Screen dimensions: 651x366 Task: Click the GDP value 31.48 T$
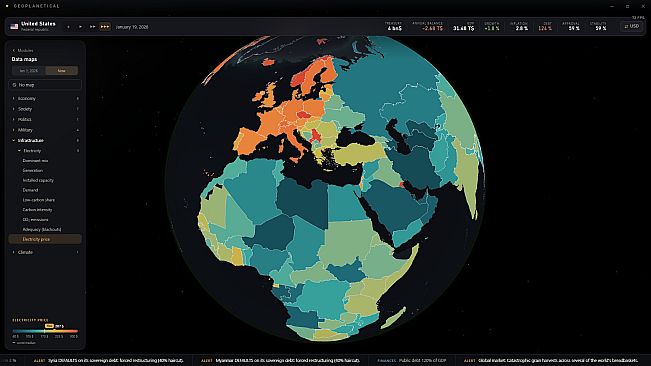pos(463,28)
